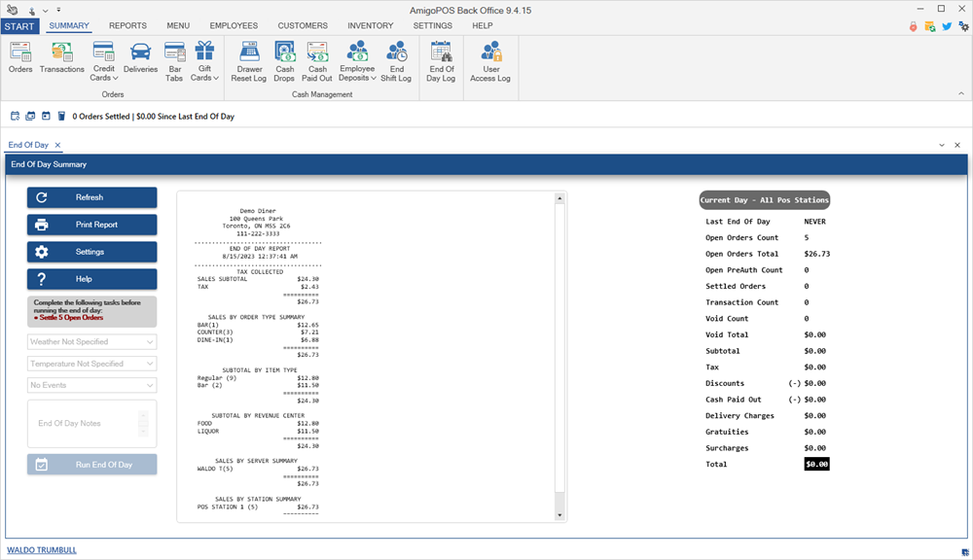973x560 pixels.
Task: Click the Current Day - All Pos Stations header
Action: tap(765, 200)
